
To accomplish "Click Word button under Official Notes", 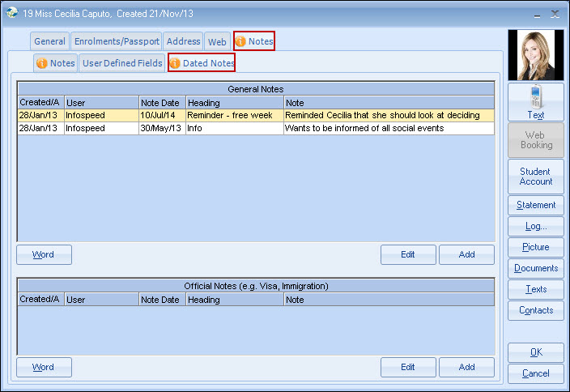I will [x=44, y=367].
